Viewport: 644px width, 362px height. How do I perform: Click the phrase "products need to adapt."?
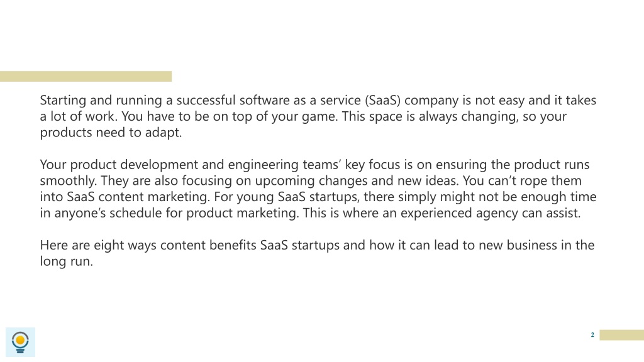tap(111, 133)
